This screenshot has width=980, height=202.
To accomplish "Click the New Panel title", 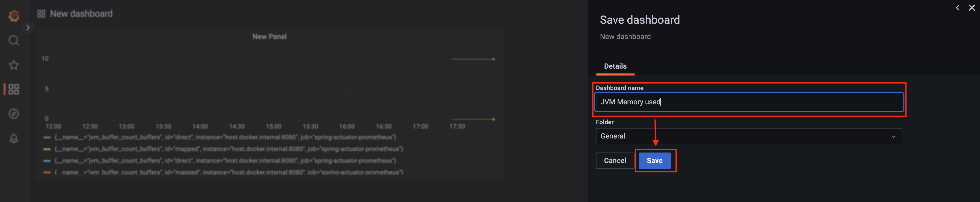I will [x=269, y=36].
